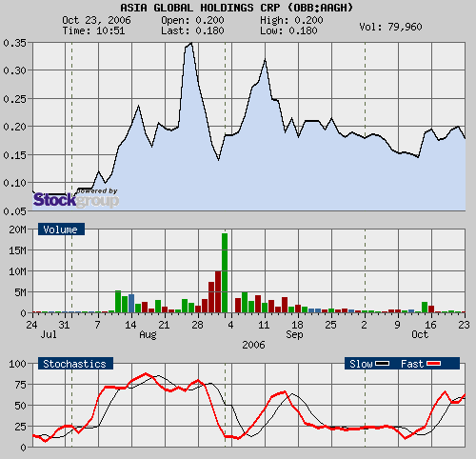476x459 pixels.
Task: Click the 23 date tick at axis end
Action: coord(464,325)
